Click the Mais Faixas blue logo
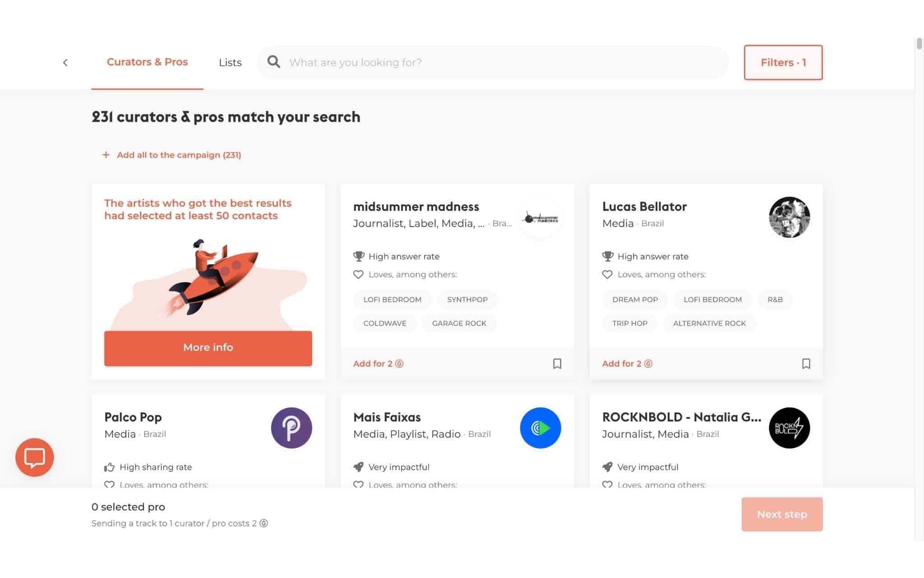Screen dimensions: 924x578 [541, 428]
